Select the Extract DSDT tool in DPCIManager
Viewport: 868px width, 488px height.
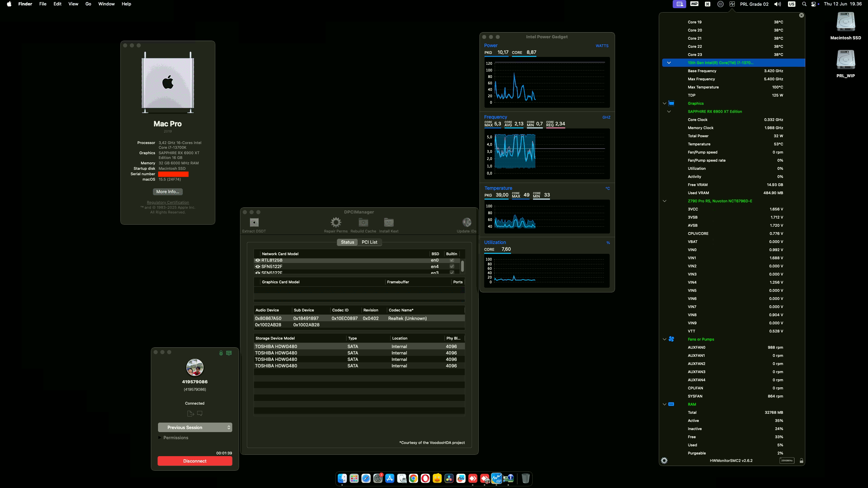coord(254,223)
